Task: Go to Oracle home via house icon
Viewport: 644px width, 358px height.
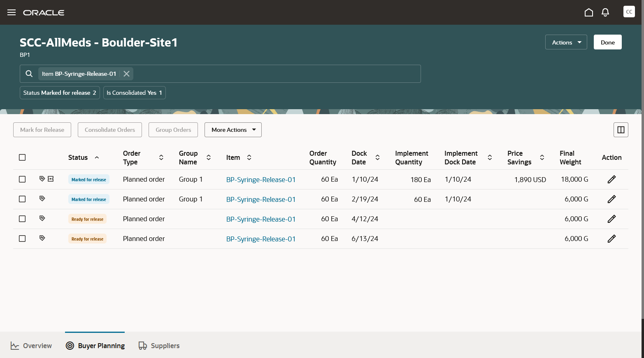Action: pos(589,12)
